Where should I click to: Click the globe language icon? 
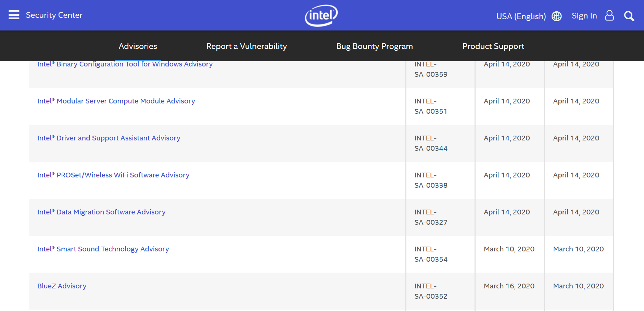(x=557, y=16)
